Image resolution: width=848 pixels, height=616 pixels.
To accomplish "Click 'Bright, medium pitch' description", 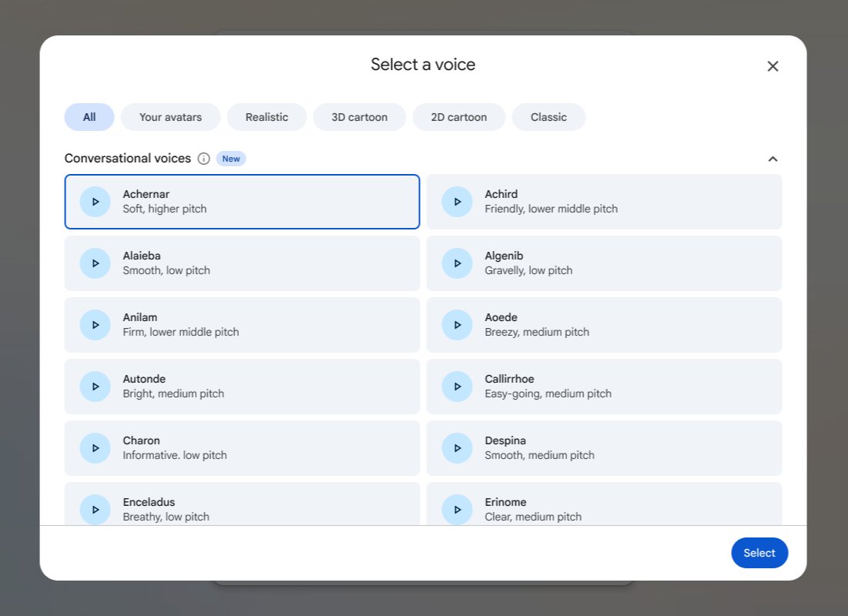I will coord(173,393).
